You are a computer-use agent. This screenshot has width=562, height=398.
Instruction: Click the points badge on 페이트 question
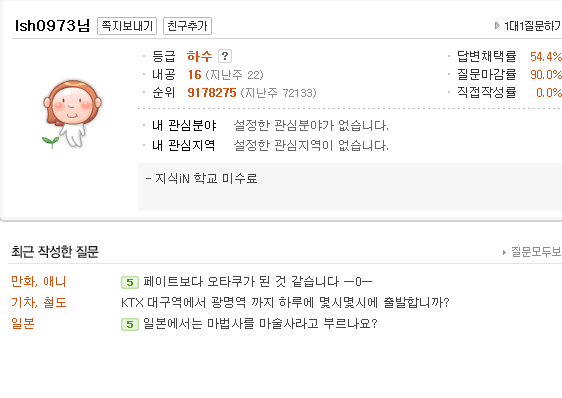point(130,283)
